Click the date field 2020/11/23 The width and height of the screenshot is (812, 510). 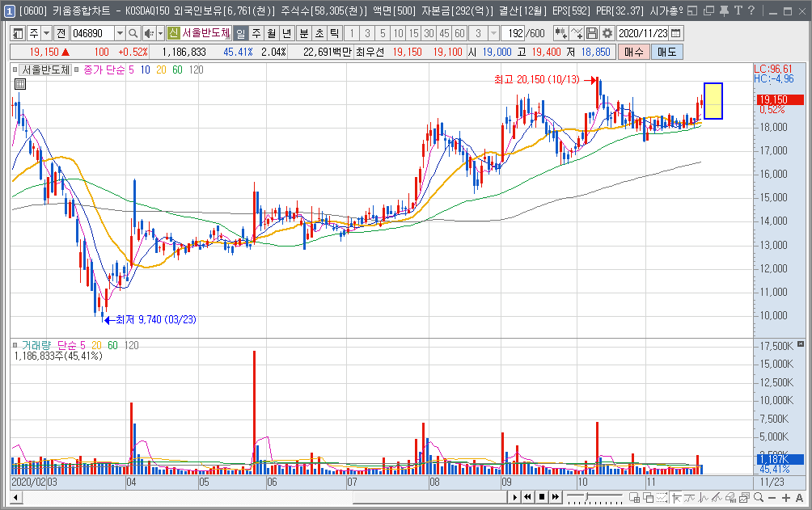click(643, 34)
